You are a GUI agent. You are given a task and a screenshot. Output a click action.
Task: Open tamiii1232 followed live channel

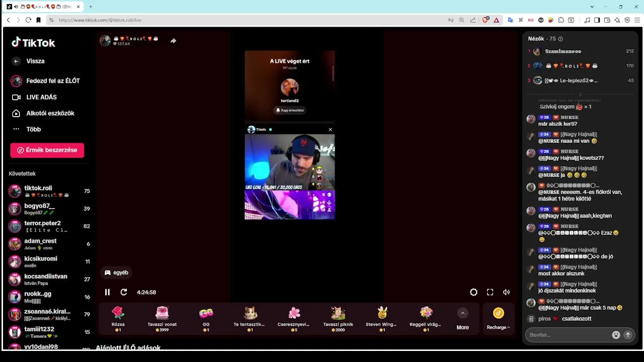point(49,332)
